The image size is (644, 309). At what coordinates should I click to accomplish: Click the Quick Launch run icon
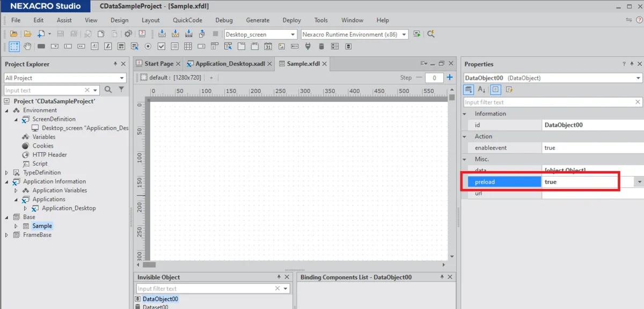pos(417,34)
